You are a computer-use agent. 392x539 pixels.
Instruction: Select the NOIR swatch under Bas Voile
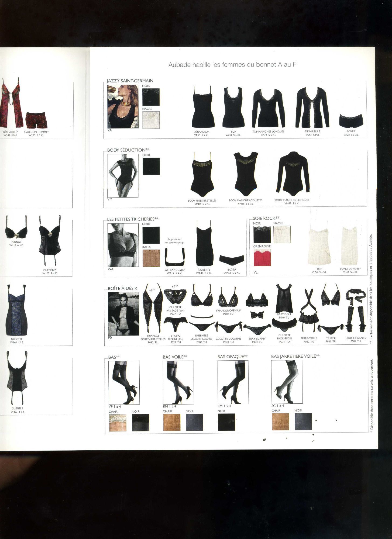[195, 423]
